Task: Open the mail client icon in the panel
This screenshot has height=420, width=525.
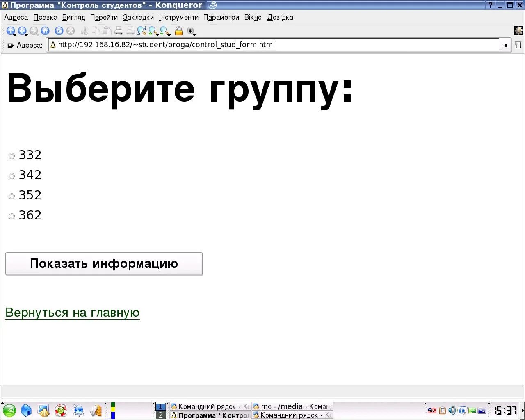Action: (x=96, y=411)
